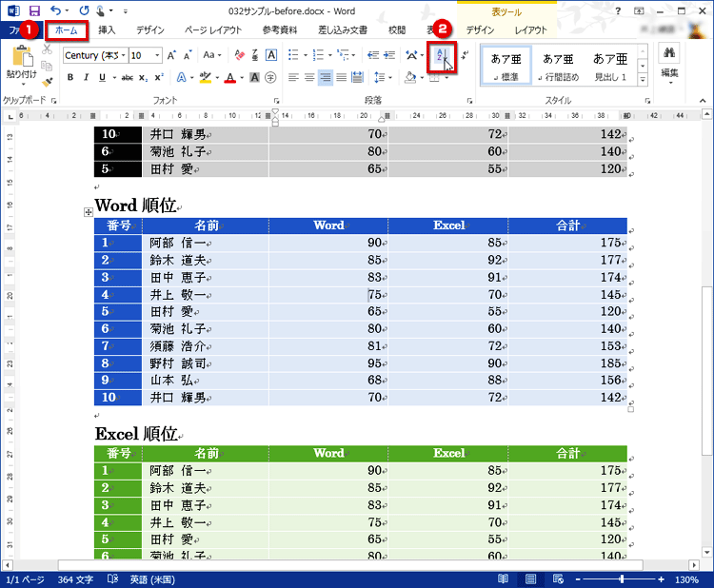Click the zoom in plus button
Viewport: 714px width, 588px height.
(x=661, y=579)
